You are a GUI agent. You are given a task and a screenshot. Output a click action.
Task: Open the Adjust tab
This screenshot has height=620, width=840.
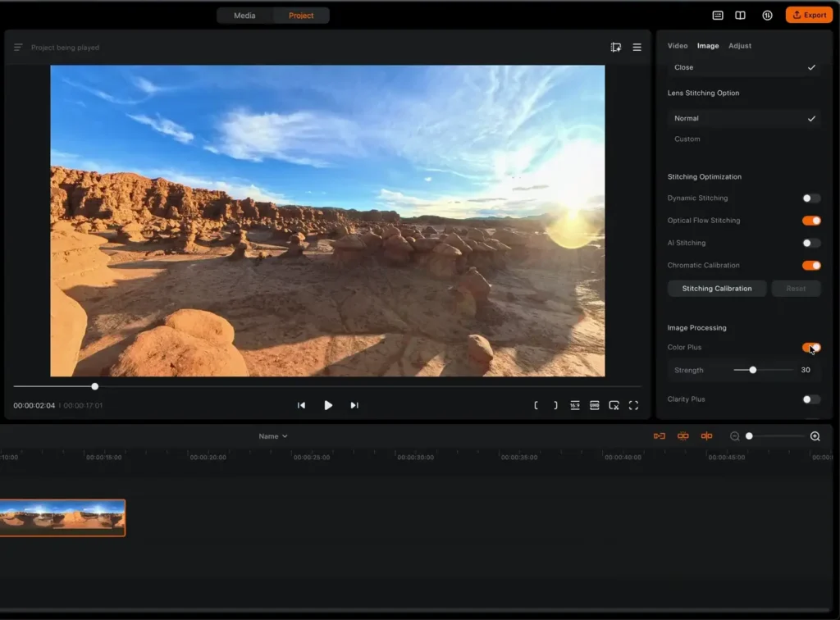[740, 46]
